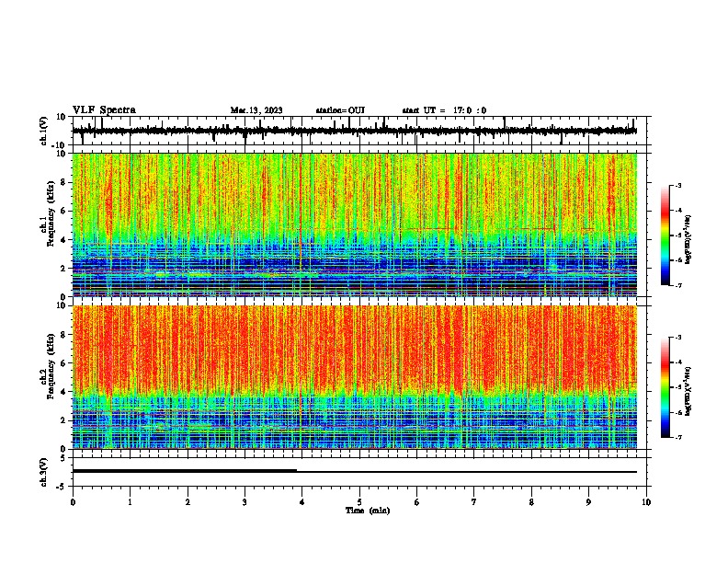Viewport: 728px width, 563px height.
Task: Click inside the ch.1 spectrogram panel
Action: coord(355,224)
